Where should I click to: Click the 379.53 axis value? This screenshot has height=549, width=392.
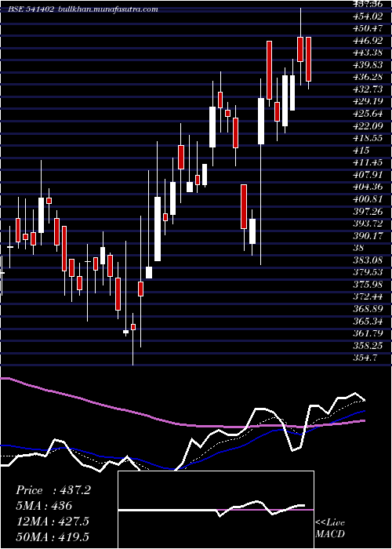368,272
